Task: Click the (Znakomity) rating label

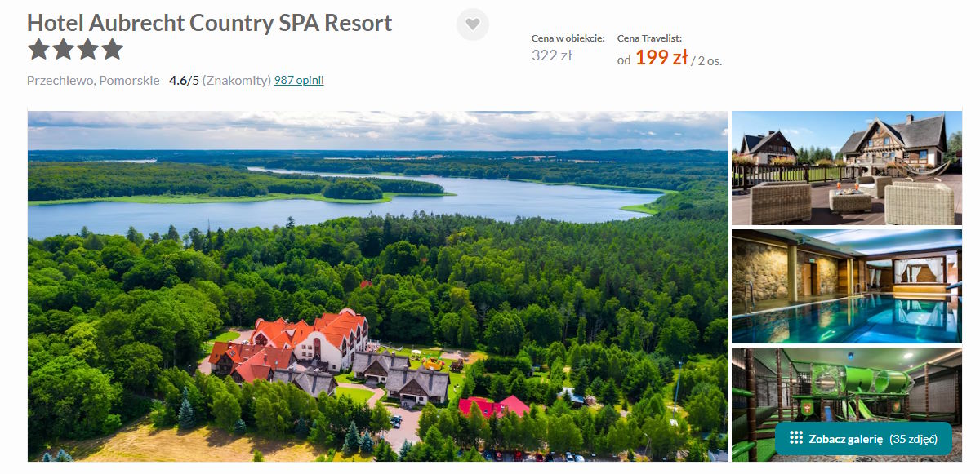Action: (237, 80)
